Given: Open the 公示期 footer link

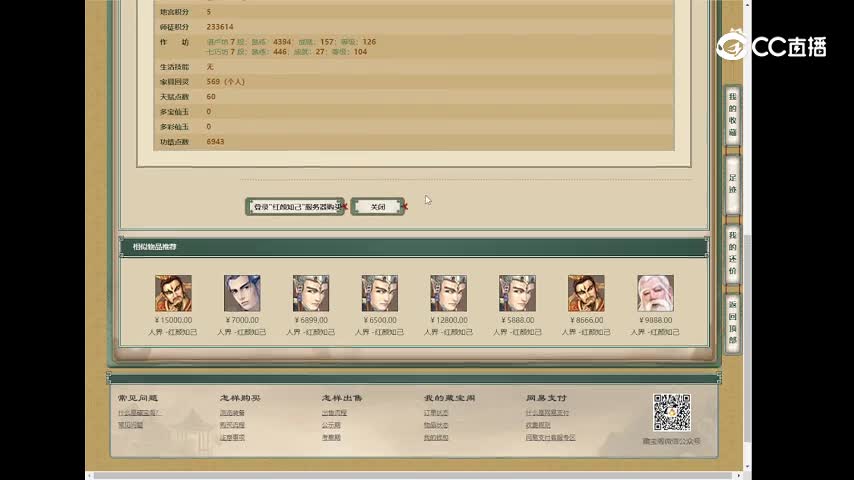Looking at the screenshot, I should (331, 425).
